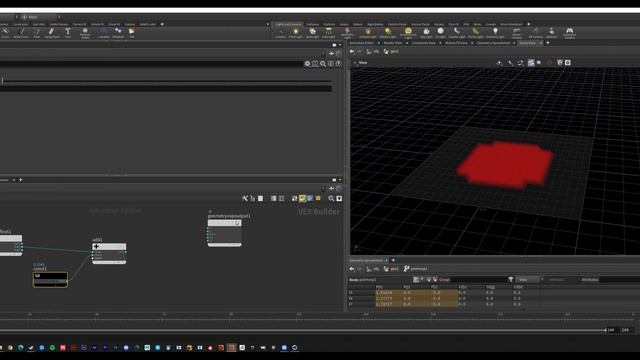640x360 pixels.
Task: Toggle pin on the network editor pane
Action: pyautogui.click(x=331, y=189)
